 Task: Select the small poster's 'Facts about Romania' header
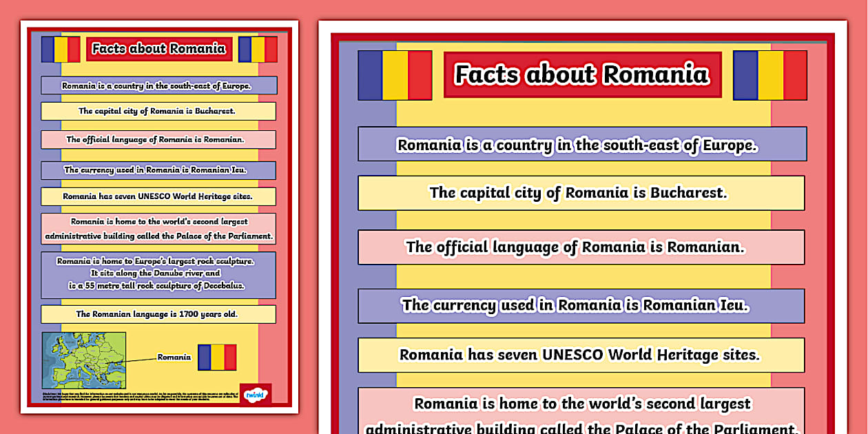coord(158,49)
